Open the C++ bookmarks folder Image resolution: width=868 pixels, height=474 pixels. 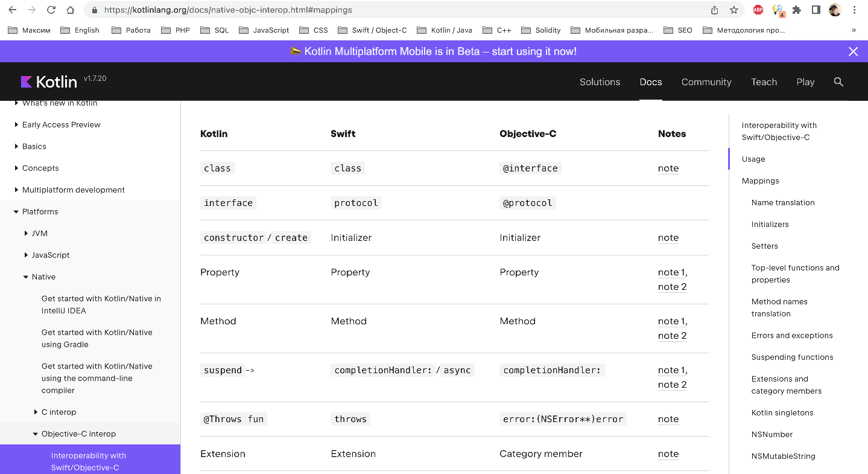tap(496, 30)
